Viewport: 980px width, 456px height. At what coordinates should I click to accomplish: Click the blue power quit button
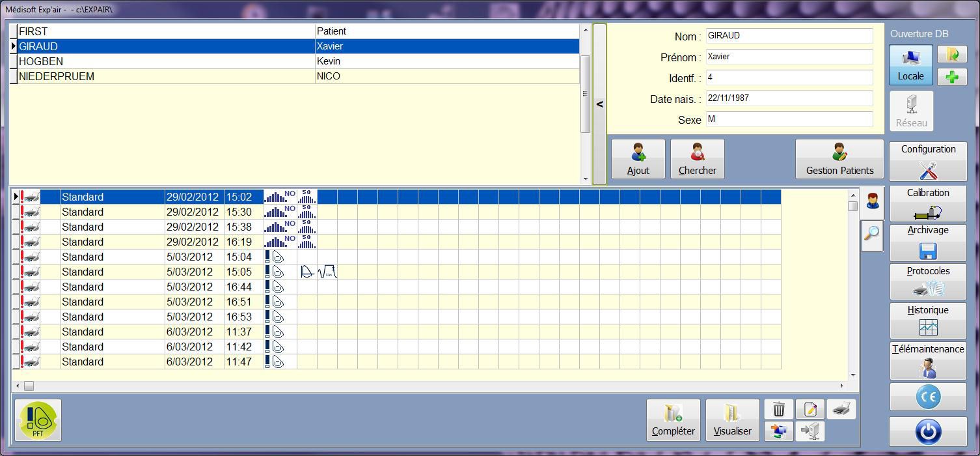pyautogui.click(x=928, y=431)
